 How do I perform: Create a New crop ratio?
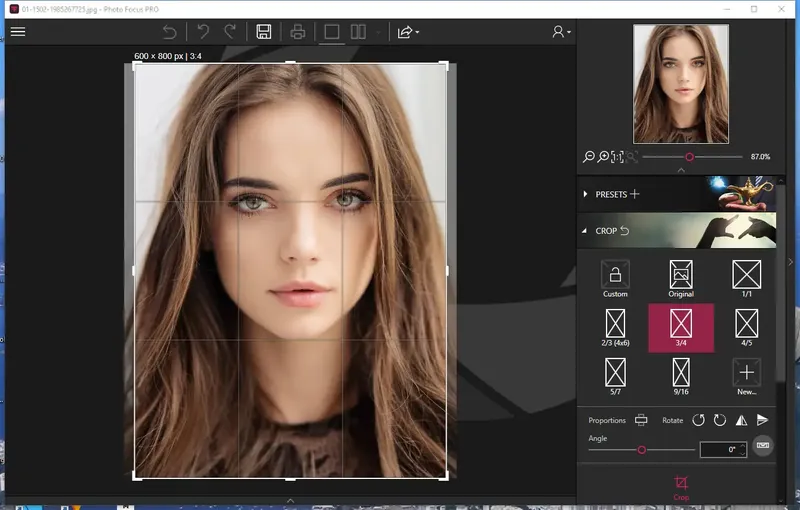coord(746,376)
